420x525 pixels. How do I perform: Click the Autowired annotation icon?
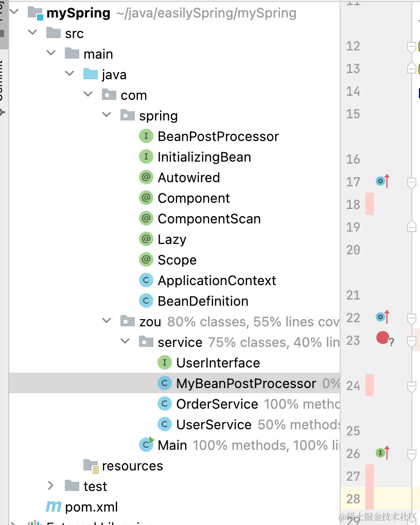point(147,178)
